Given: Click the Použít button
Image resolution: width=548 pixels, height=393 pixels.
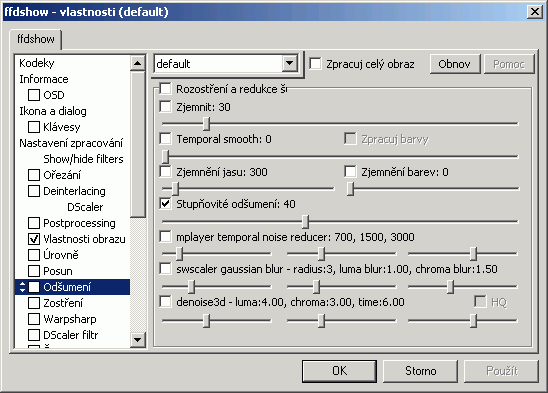Looking at the screenshot, I should 502,371.
